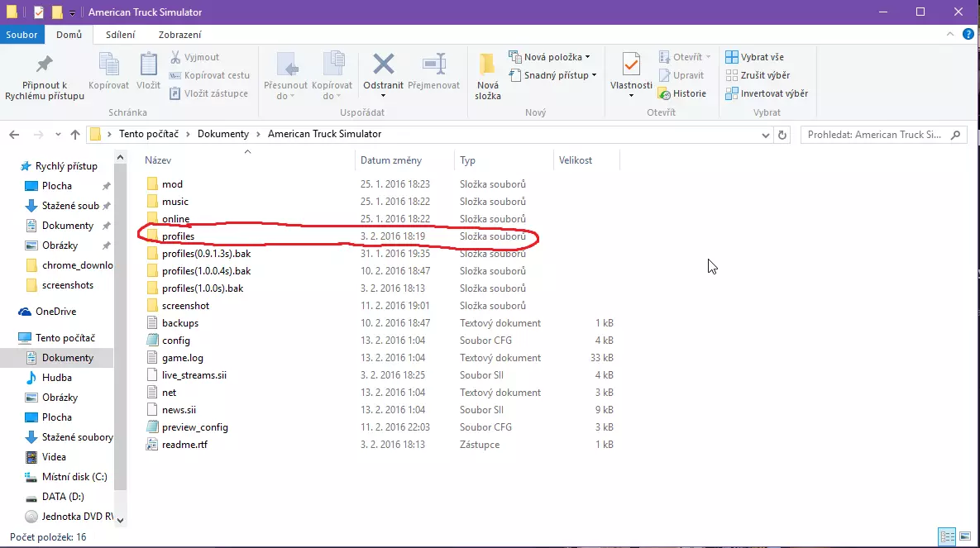Image resolution: width=980 pixels, height=548 pixels.
Task: Open Rychlý přístup in navigation pane
Action: pyautogui.click(x=66, y=166)
